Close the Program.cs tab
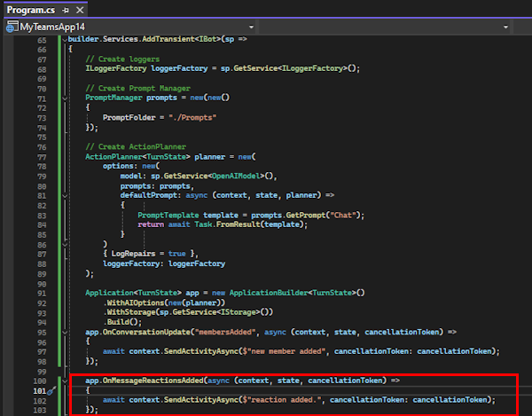The height and width of the screenshot is (416, 532). (x=80, y=11)
